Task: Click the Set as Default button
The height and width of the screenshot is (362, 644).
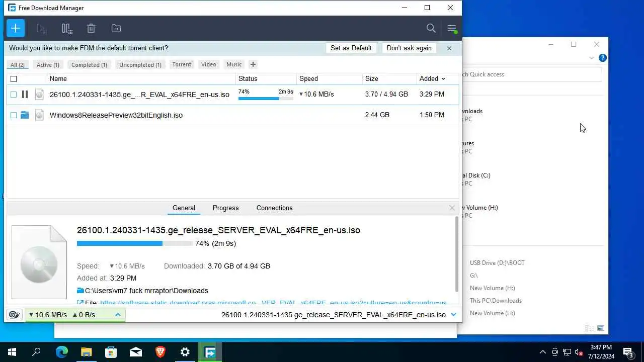Action: click(x=351, y=48)
